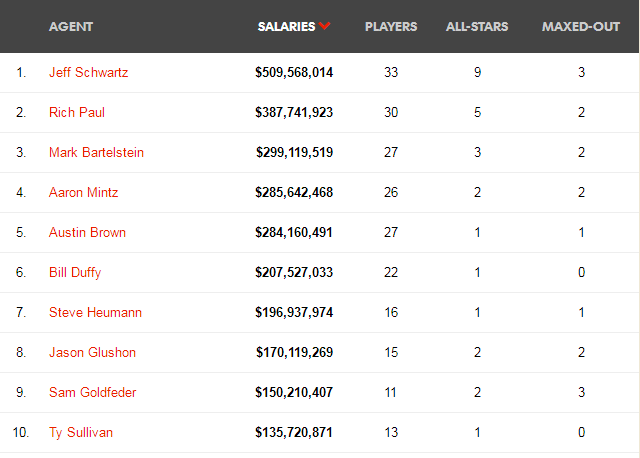Click the Steve Heumann name link
Image resolution: width=640 pixels, height=458 pixels.
(x=96, y=312)
